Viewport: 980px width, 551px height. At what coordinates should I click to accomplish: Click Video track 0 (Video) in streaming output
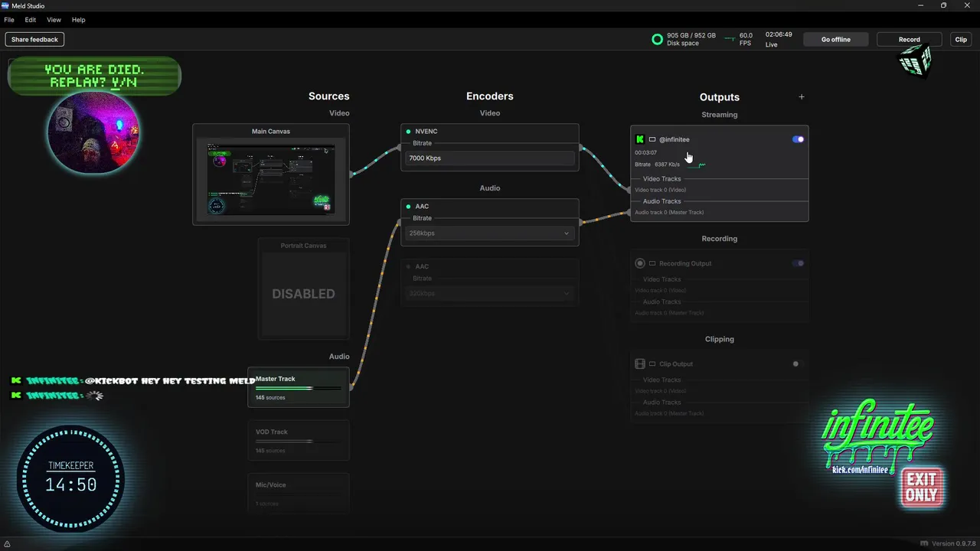[661, 190]
